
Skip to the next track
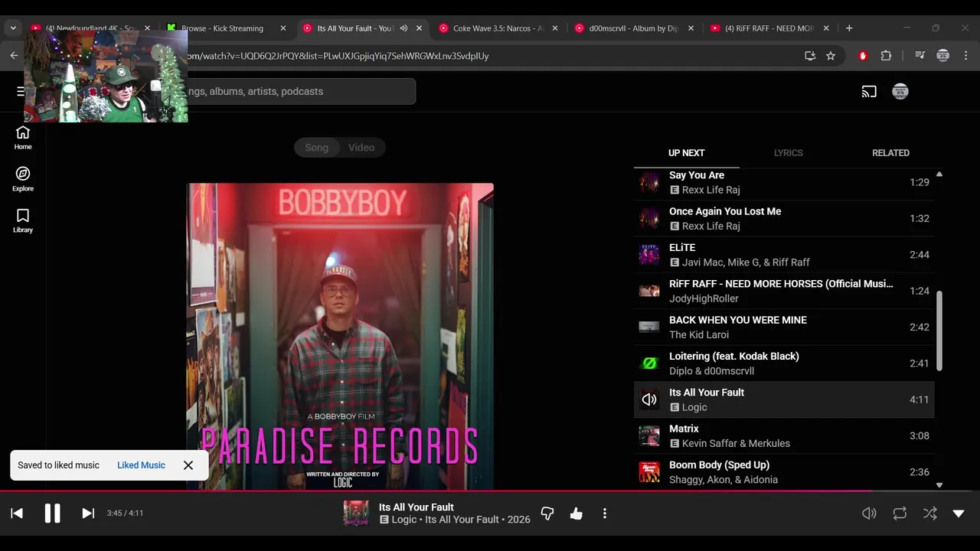pos(88,514)
